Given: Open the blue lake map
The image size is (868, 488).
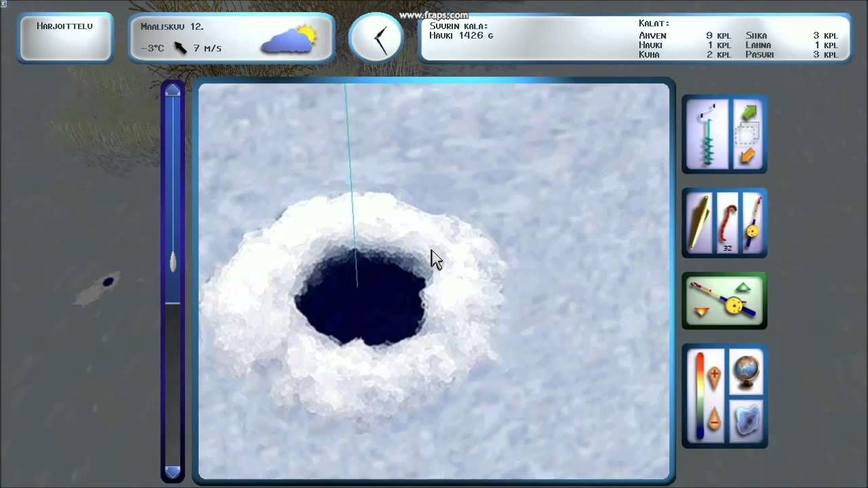Looking at the screenshot, I should click(746, 420).
